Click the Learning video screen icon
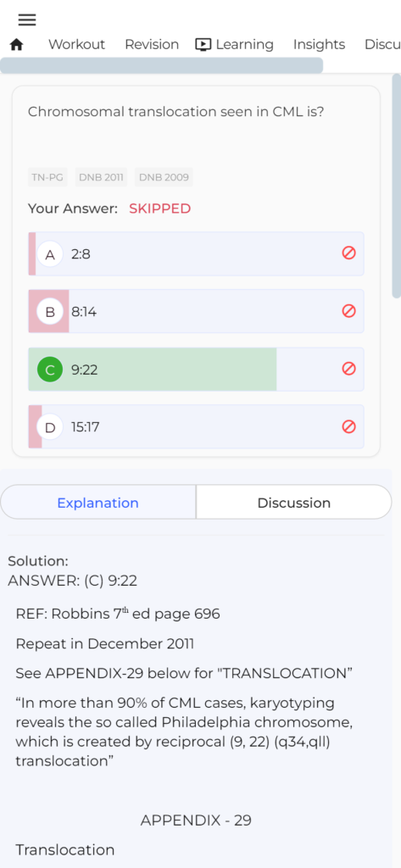The width and height of the screenshot is (401, 868). pyautogui.click(x=203, y=45)
